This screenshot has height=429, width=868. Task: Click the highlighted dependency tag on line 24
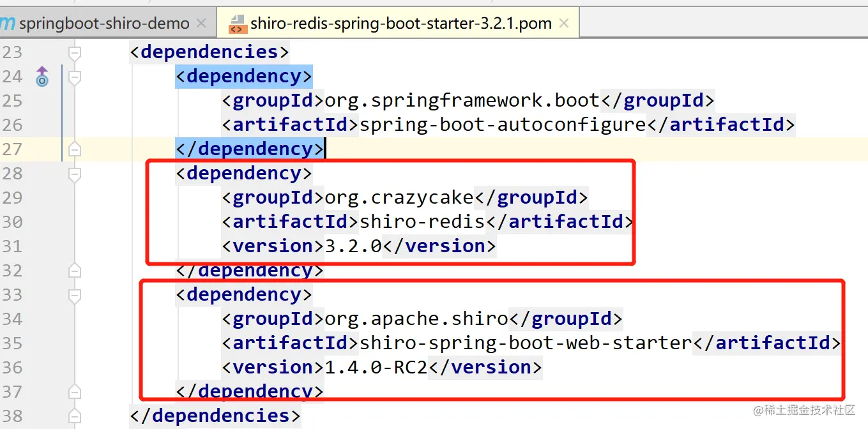pos(244,77)
